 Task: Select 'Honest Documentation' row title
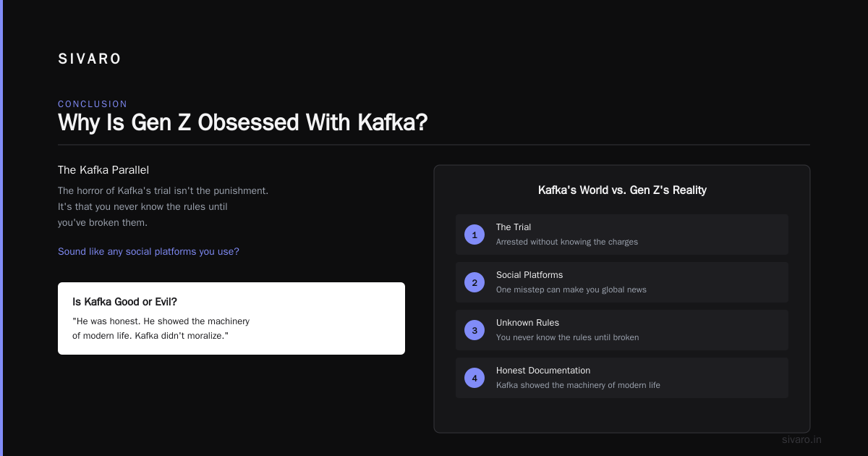click(x=543, y=371)
